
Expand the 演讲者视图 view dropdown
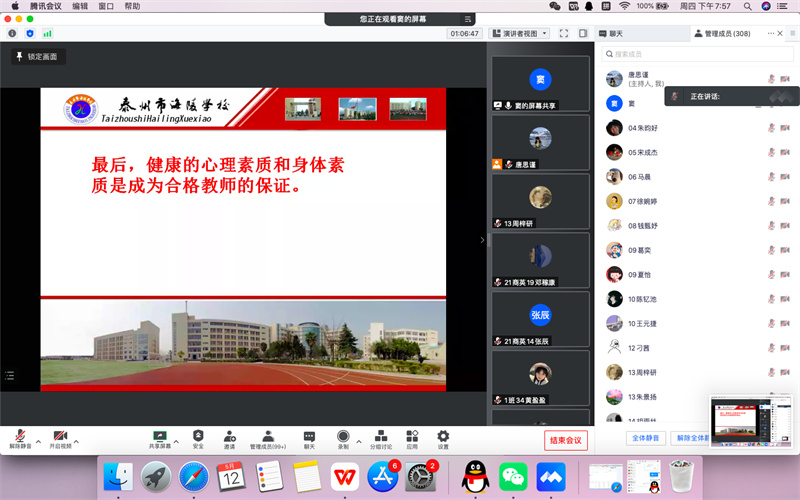coord(520,33)
